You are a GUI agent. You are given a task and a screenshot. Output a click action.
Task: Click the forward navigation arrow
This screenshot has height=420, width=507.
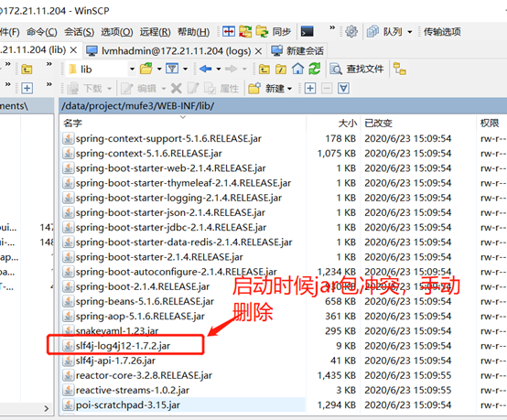tap(232, 69)
